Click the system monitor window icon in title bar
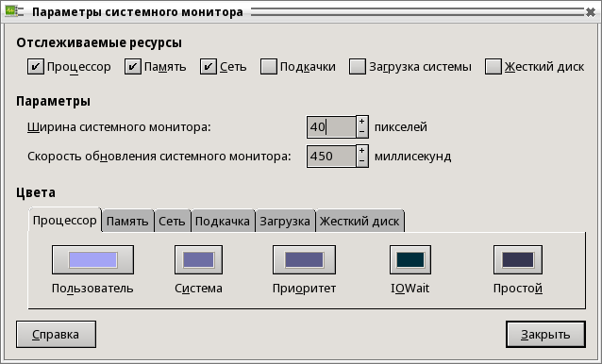602x364 pixels. point(10,11)
